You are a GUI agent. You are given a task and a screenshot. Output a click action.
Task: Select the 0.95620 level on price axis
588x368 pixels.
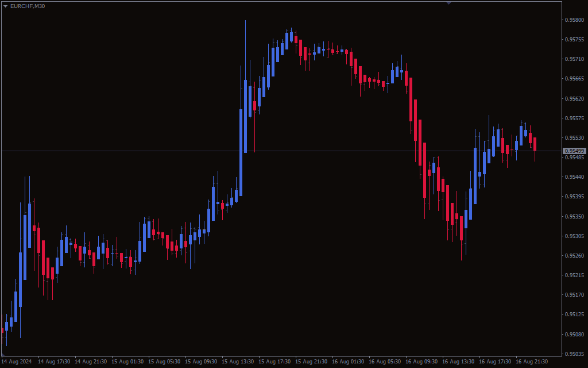click(x=574, y=98)
